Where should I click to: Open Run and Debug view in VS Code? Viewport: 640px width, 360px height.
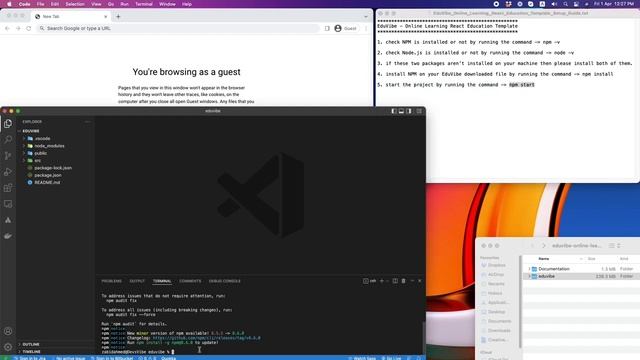8,172
